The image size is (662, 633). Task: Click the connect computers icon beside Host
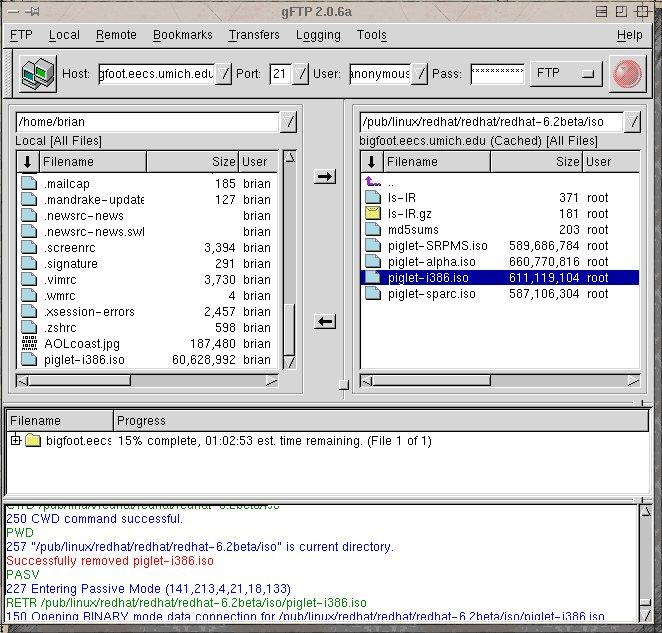coord(38,75)
